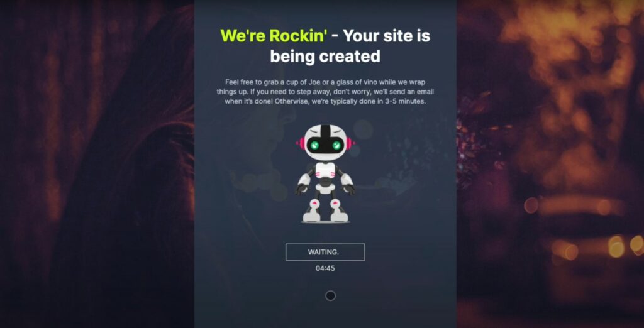Click the robot's right pink earpiece
The height and width of the screenshot is (328, 644).
click(350, 143)
